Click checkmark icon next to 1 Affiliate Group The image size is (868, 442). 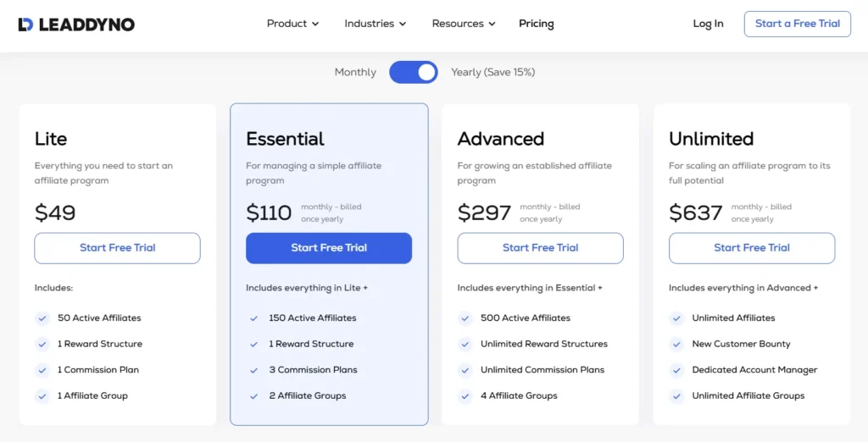42,396
